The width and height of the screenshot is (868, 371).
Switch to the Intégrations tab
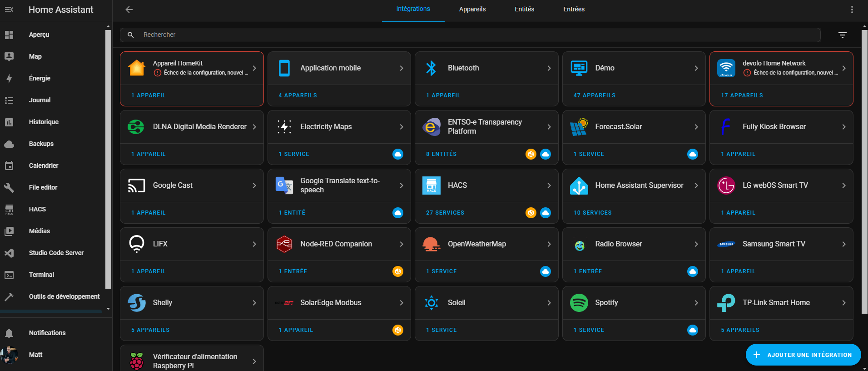413,9
